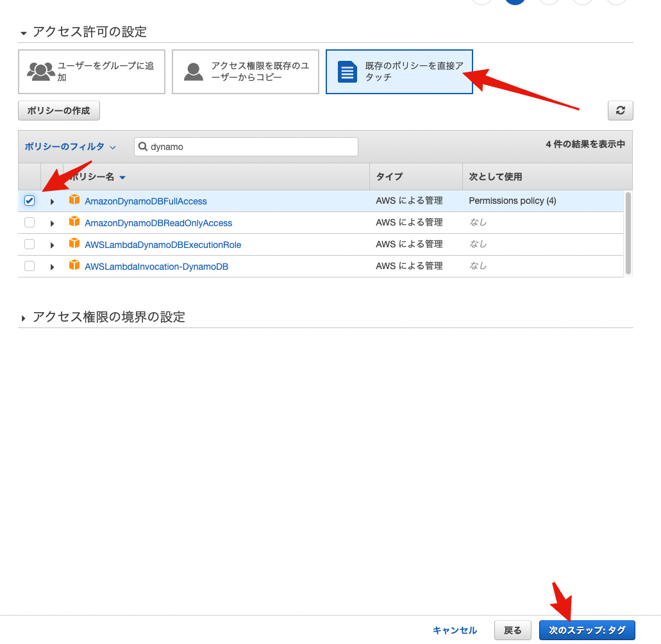661x644 pixels.
Task: Click the cube icon beside AWSLambdaInvocation-DynamoDB
Action: [x=74, y=265]
